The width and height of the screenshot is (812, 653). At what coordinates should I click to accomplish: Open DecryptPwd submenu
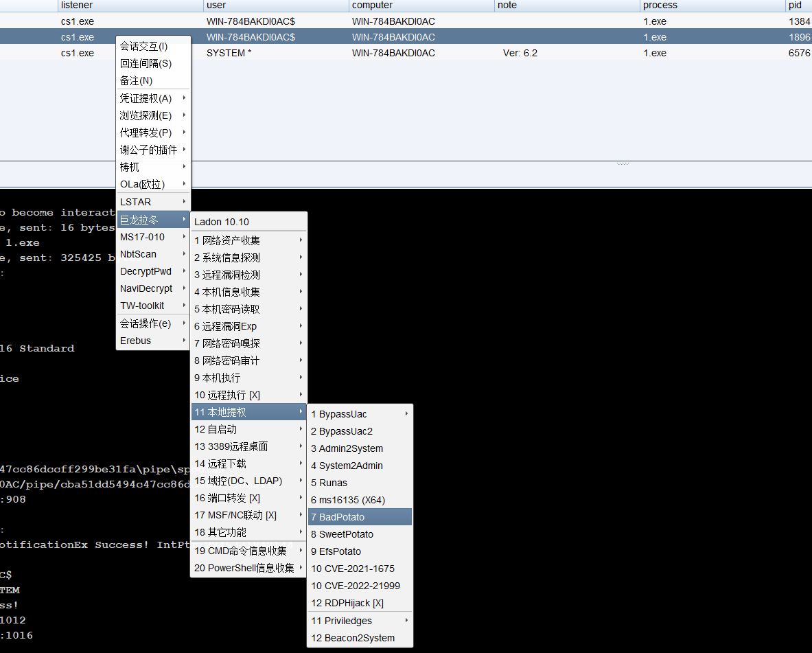click(x=153, y=271)
